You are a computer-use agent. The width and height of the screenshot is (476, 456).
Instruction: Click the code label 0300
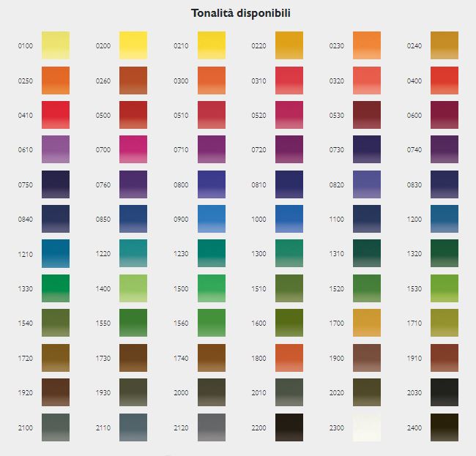(x=181, y=81)
